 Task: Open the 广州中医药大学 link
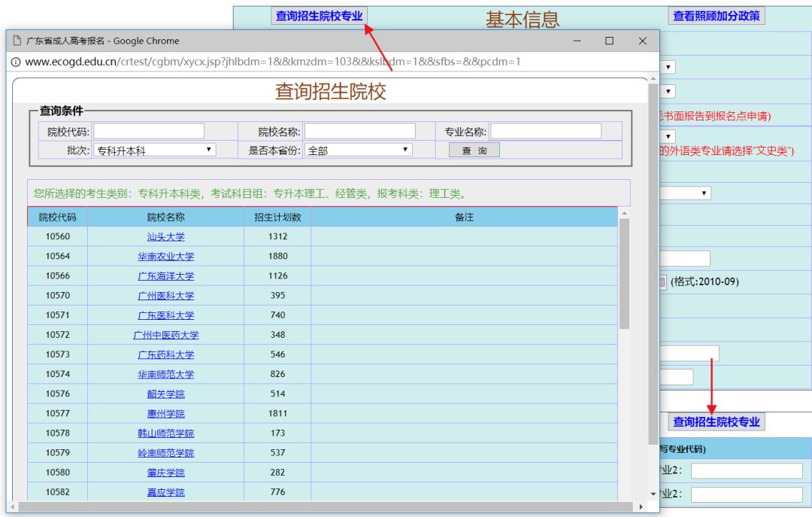click(165, 336)
